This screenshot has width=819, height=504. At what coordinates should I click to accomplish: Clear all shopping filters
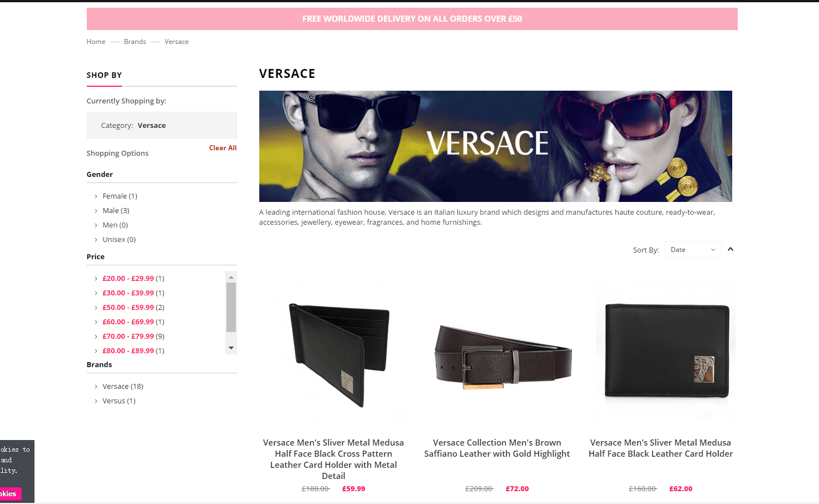pos(223,148)
